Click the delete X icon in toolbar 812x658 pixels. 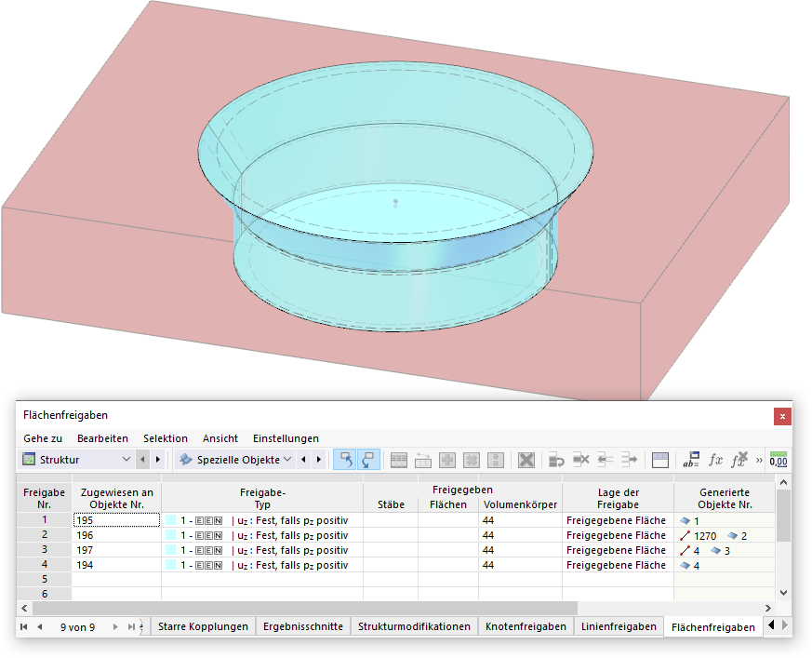tap(526, 460)
